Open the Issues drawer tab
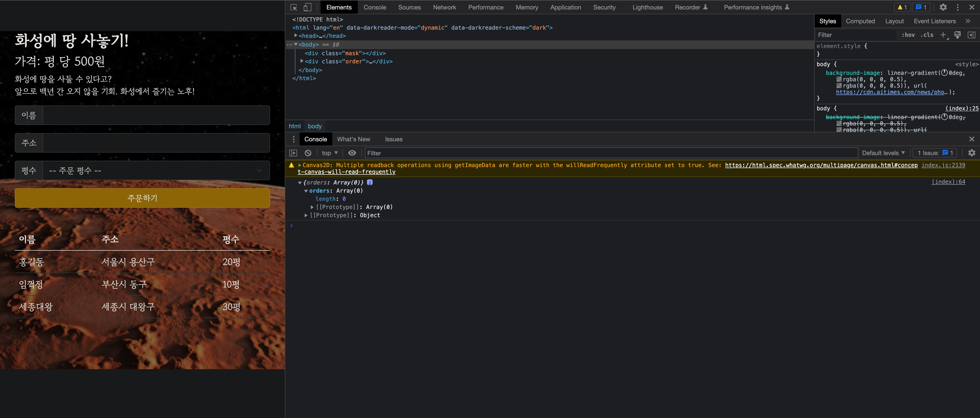980x418 pixels. [x=394, y=140]
